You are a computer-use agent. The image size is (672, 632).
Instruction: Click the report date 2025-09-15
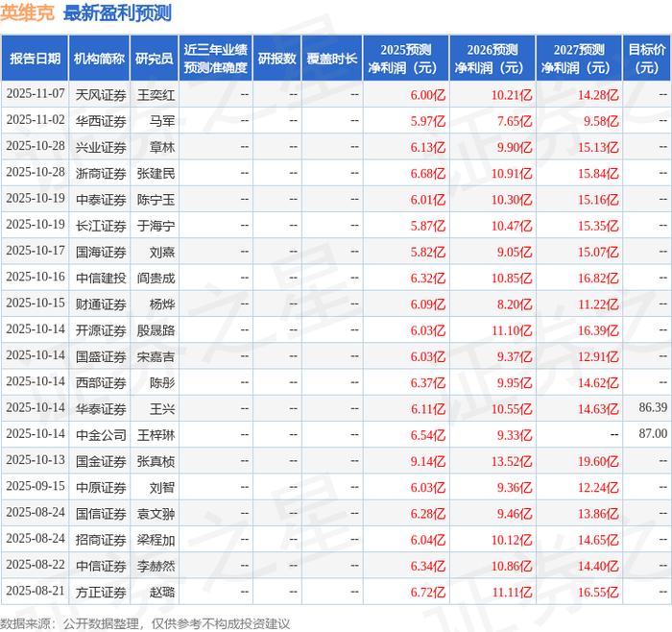click(x=36, y=486)
